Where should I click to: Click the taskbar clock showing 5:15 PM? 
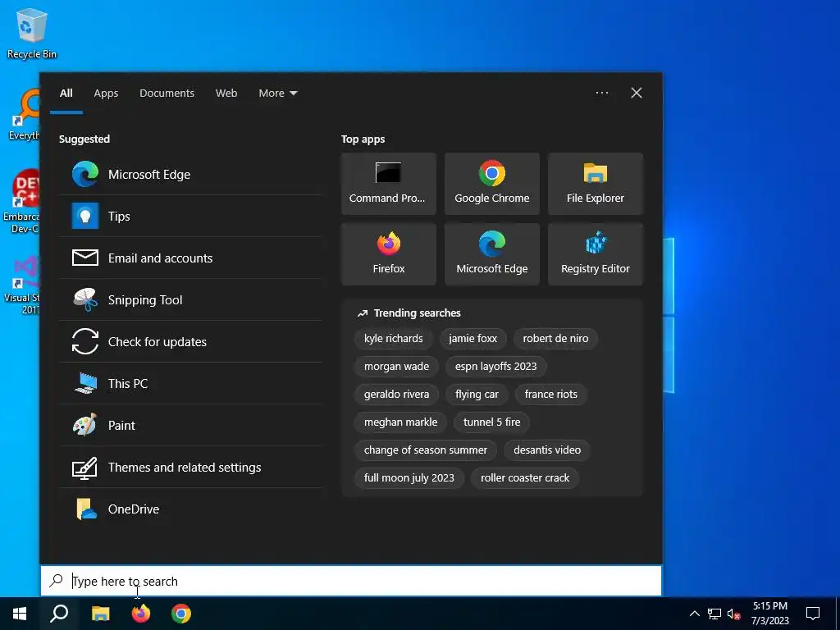769,614
